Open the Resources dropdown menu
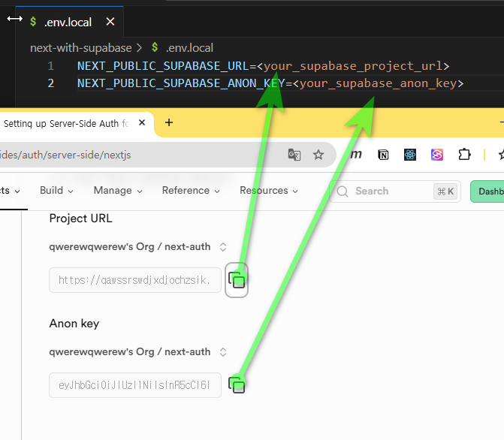Screen dimensions: 504x440 (x=268, y=191)
